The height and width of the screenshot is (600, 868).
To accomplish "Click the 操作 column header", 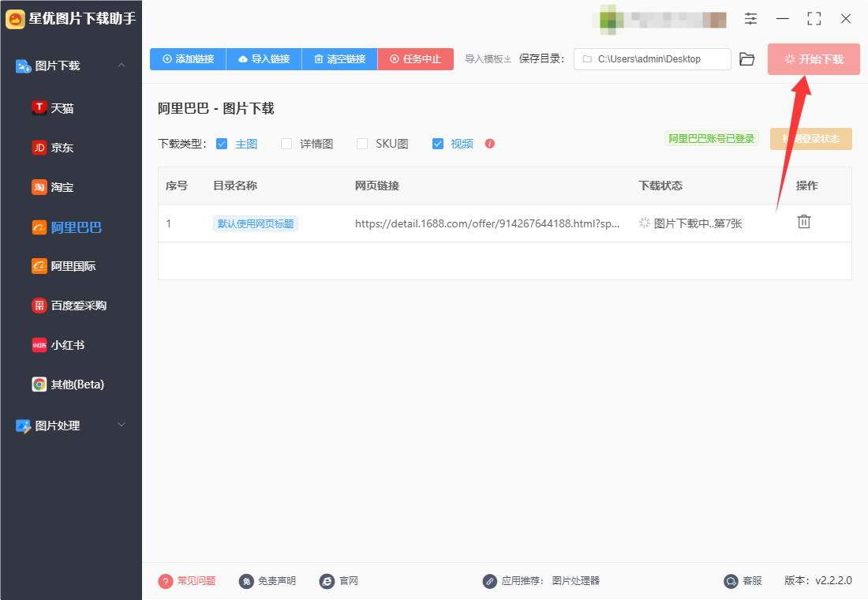I will tap(807, 186).
